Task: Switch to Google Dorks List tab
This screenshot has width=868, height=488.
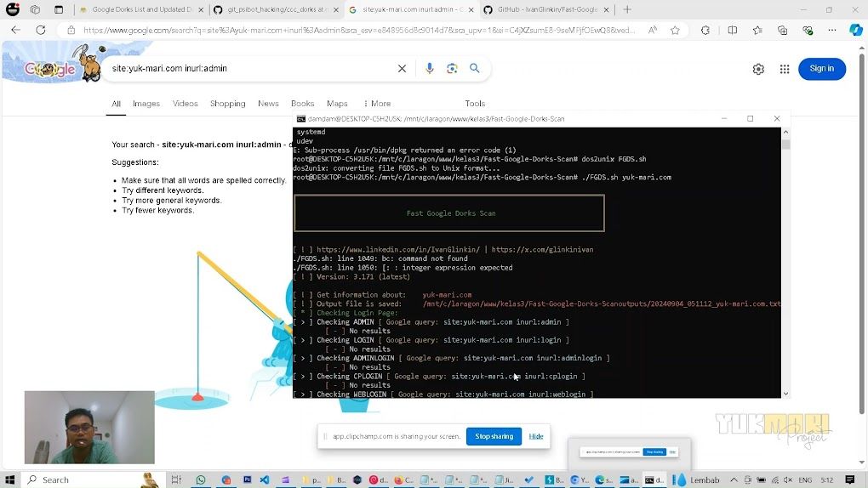Action: [142, 9]
